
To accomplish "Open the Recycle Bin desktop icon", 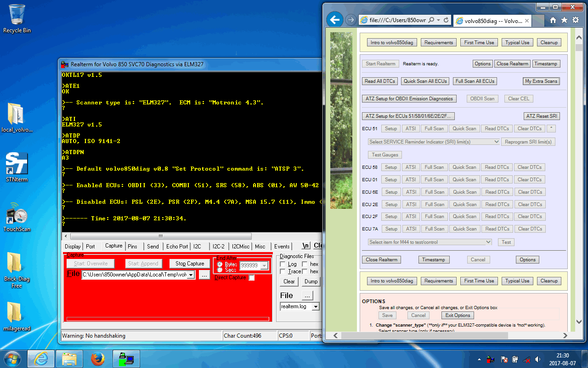I will [x=17, y=18].
